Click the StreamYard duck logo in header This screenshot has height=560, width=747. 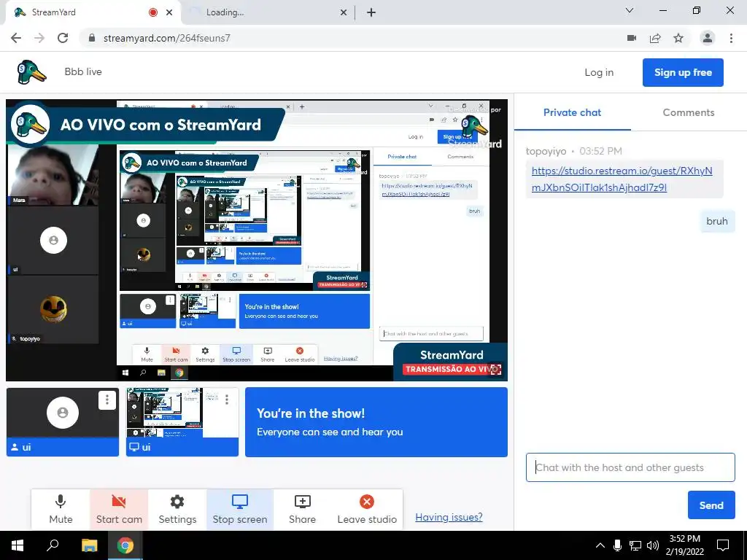[x=31, y=72]
